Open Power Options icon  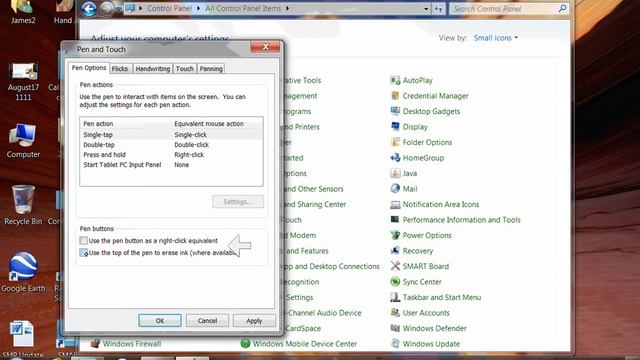click(x=395, y=235)
